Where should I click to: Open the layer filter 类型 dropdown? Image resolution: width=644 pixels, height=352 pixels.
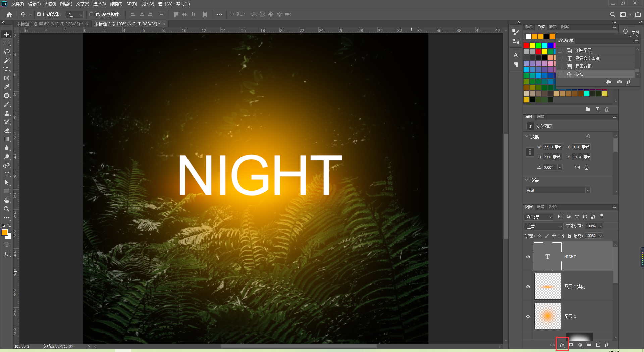539,217
